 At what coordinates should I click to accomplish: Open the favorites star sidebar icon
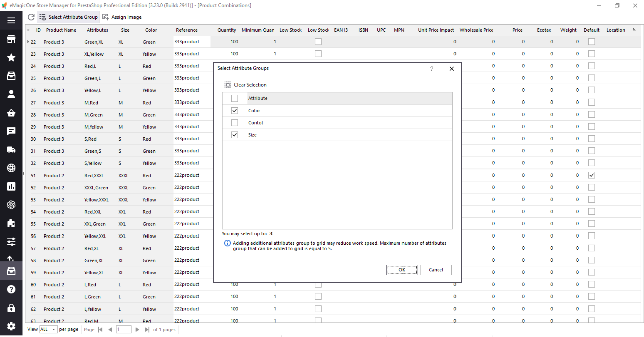tap(11, 58)
